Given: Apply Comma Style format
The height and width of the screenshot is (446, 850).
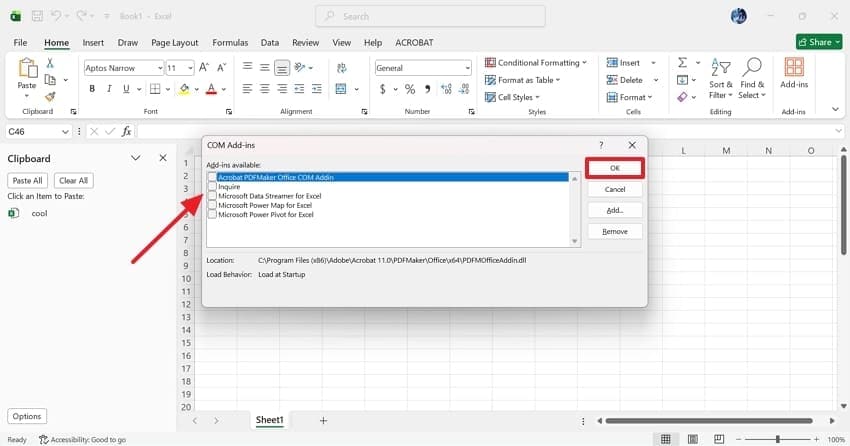Looking at the screenshot, I should point(427,89).
